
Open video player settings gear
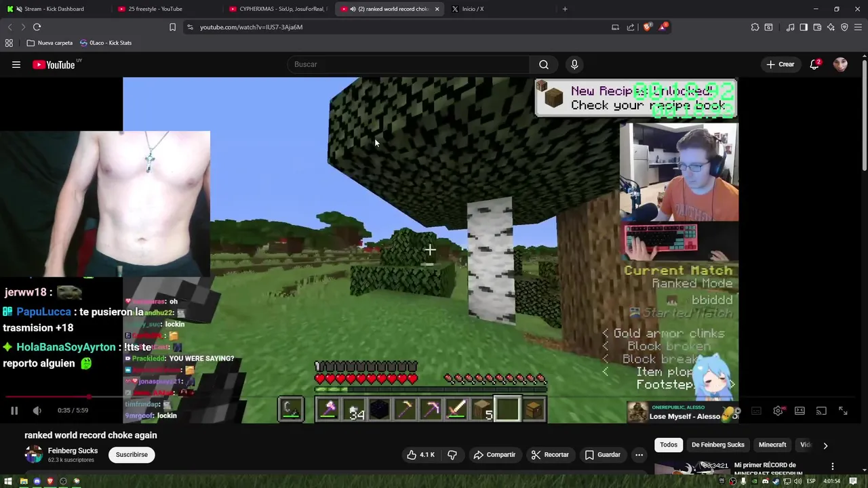click(x=778, y=411)
